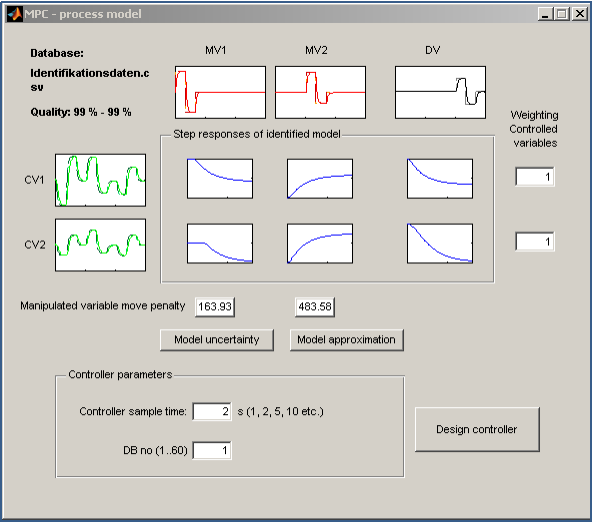Click the MATLAB icon in title bar
Image resolution: width=592 pixels, height=522 pixels.
[14, 14]
